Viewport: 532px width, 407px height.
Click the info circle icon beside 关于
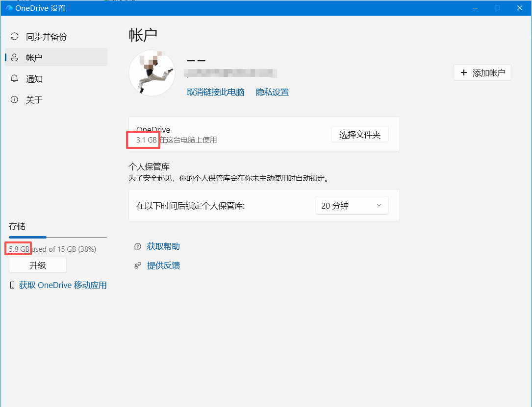pyautogui.click(x=14, y=99)
